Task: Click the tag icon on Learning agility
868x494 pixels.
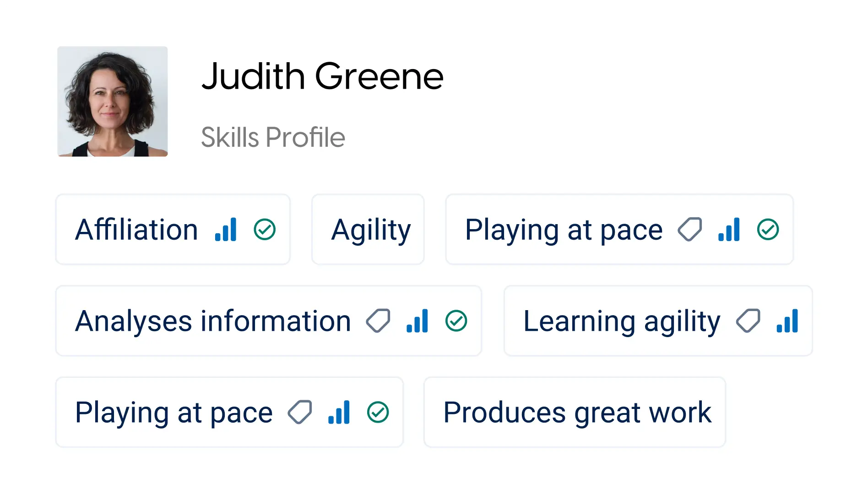Action: (748, 321)
